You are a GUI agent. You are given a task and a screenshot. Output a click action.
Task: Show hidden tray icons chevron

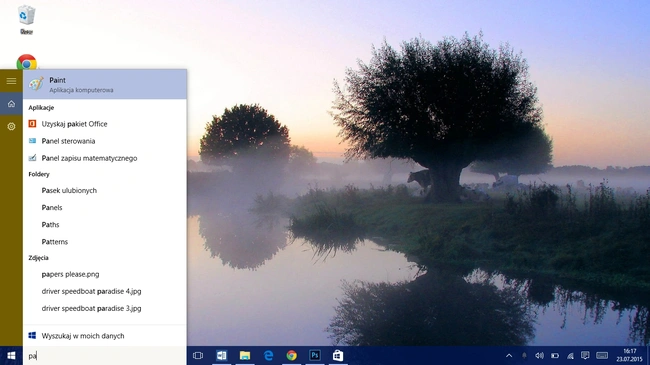point(509,355)
